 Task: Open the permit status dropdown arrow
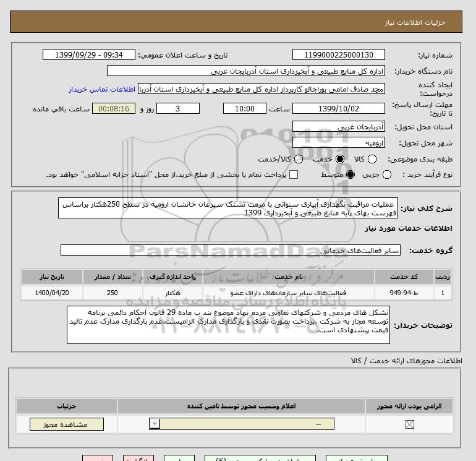click(155, 424)
